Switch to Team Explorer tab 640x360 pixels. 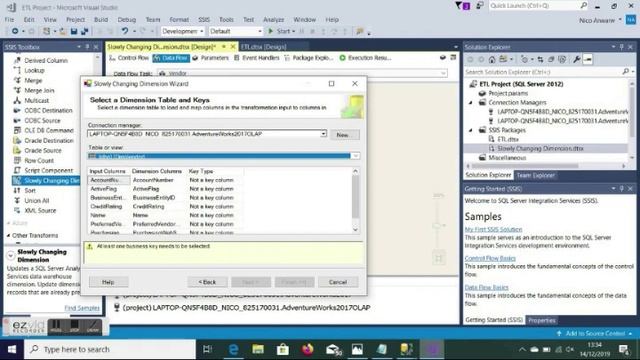[x=535, y=176]
